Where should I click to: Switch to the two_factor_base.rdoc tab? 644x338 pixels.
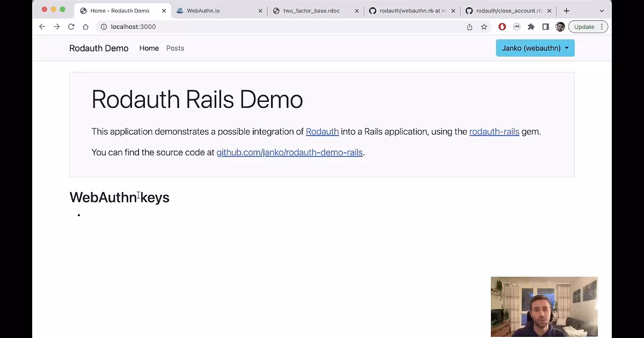point(316,11)
